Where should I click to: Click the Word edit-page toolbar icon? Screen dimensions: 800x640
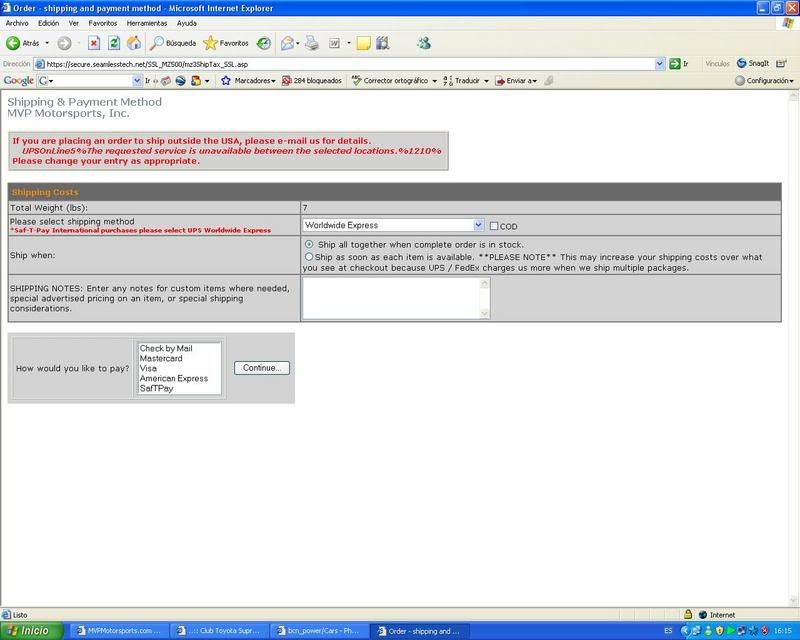click(x=334, y=43)
